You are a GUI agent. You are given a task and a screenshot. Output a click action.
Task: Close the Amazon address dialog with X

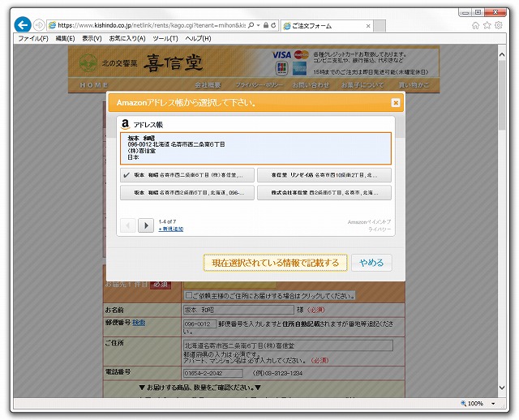pyautogui.click(x=396, y=103)
